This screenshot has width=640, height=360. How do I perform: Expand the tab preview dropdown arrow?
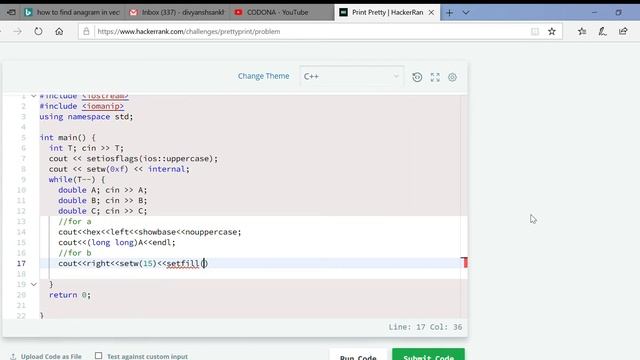pos(466,13)
